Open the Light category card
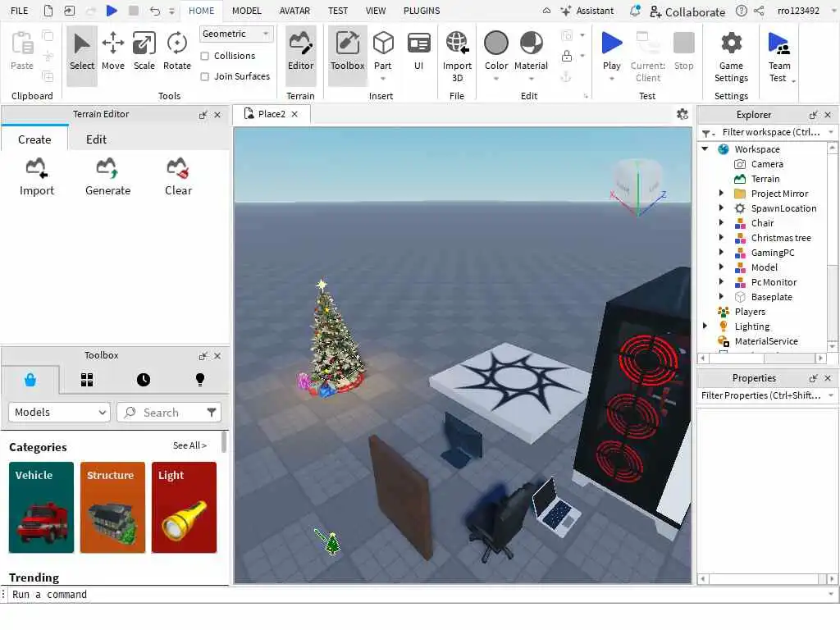 point(184,507)
